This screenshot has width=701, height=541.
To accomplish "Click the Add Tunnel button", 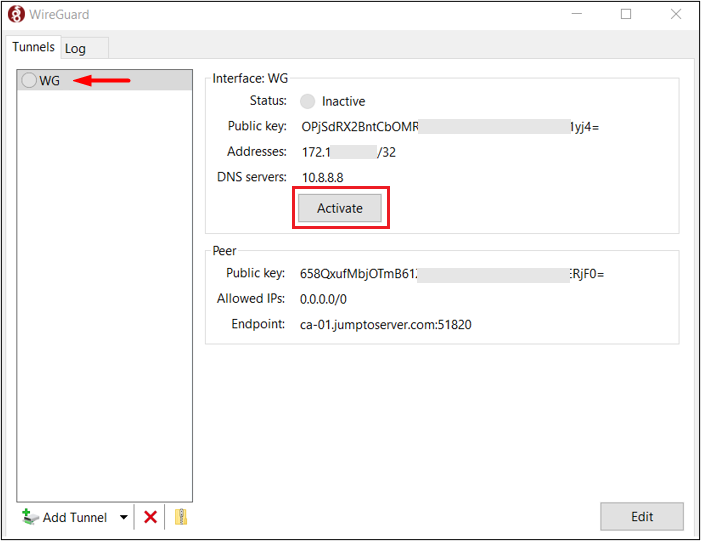I will (x=64, y=517).
